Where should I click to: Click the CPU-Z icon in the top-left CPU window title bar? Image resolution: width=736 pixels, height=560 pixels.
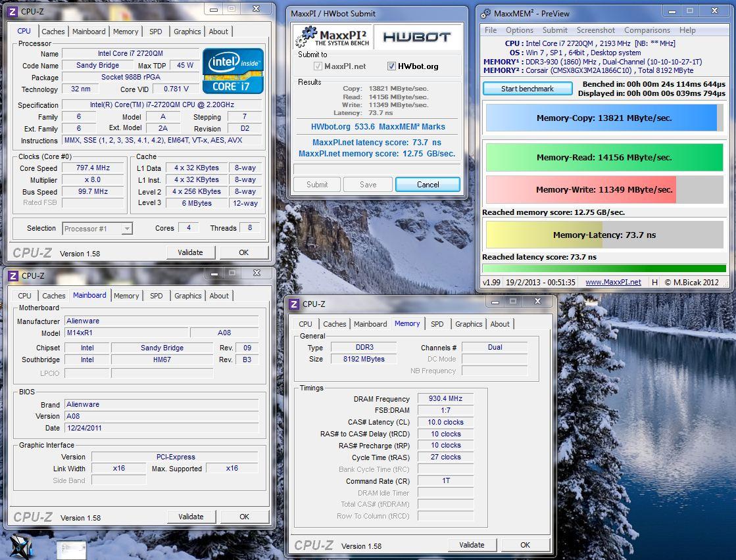point(12,11)
